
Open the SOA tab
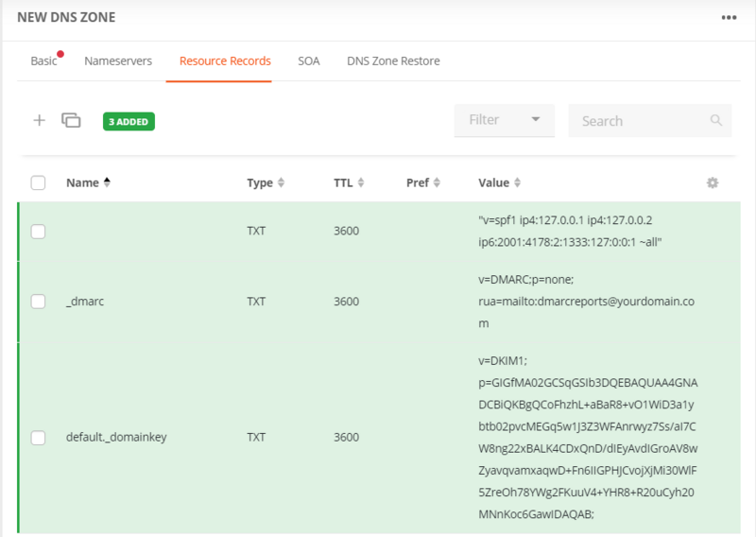309,61
